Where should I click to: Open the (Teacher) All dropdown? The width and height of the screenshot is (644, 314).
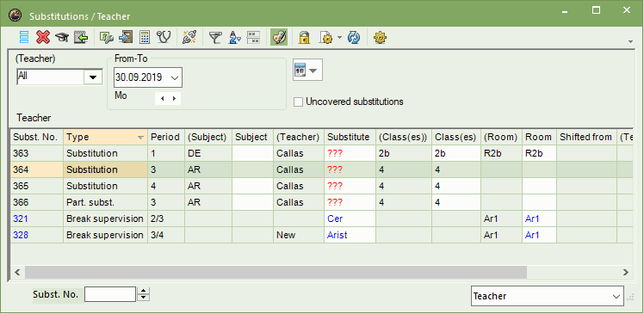[x=93, y=77]
